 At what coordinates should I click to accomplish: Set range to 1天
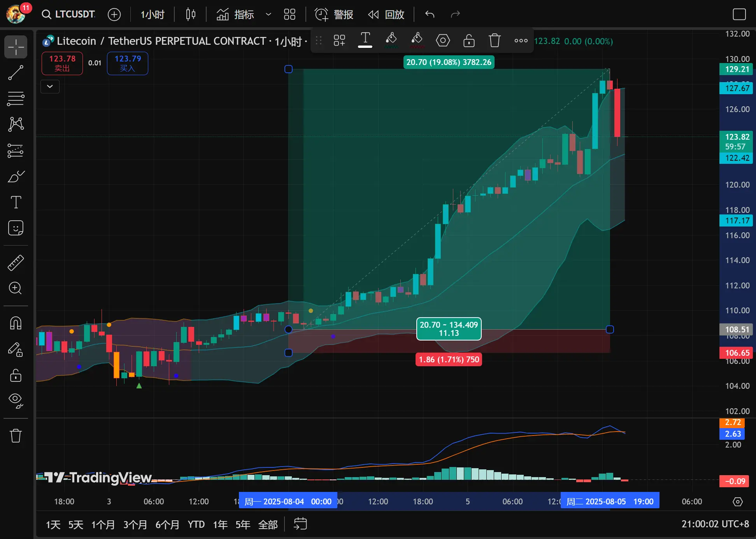click(x=53, y=525)
